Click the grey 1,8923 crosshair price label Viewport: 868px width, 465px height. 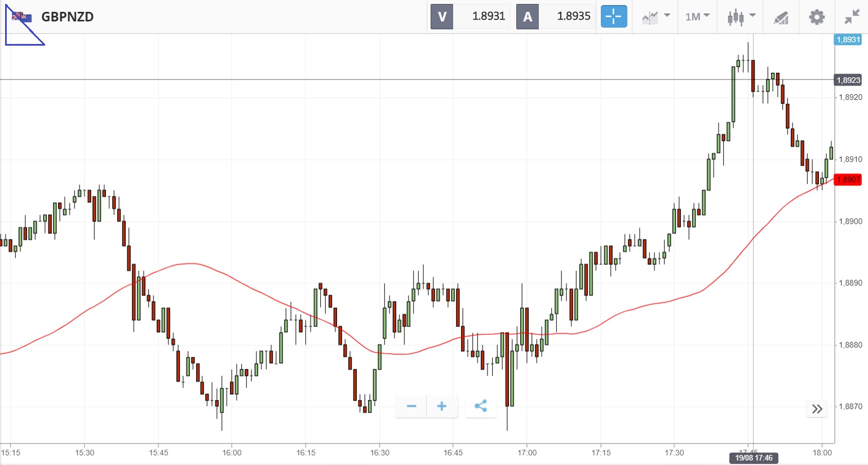click(x=848, y=80)
